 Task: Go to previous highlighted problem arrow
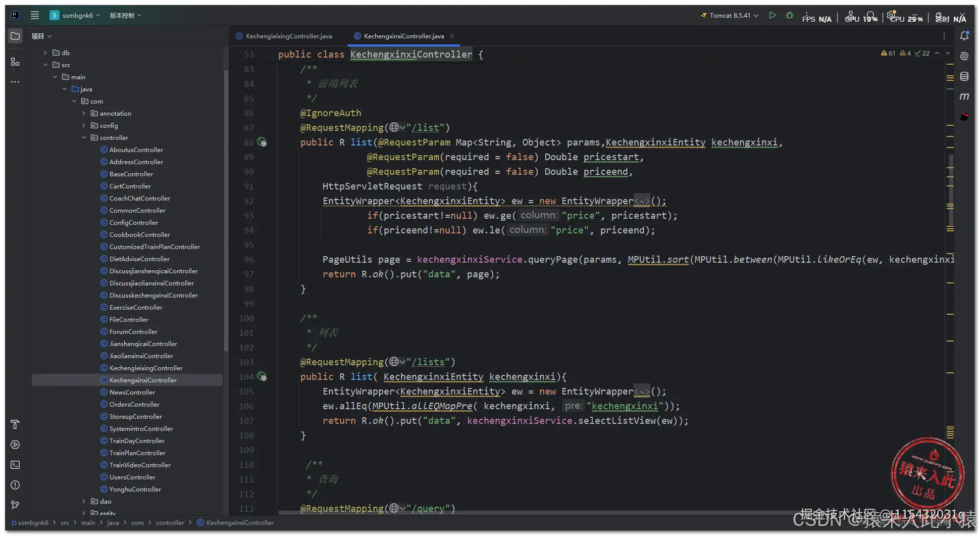[x=937, y=53]
